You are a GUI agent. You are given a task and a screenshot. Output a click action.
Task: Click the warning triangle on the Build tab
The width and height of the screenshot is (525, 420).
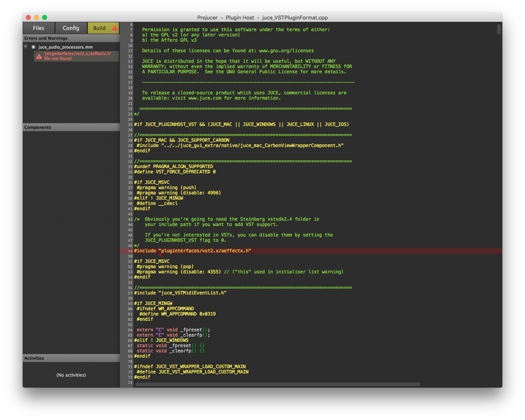pos(115,28)
